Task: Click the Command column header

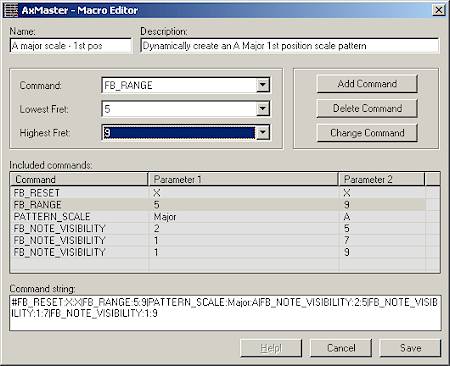Action: (79, 179)
